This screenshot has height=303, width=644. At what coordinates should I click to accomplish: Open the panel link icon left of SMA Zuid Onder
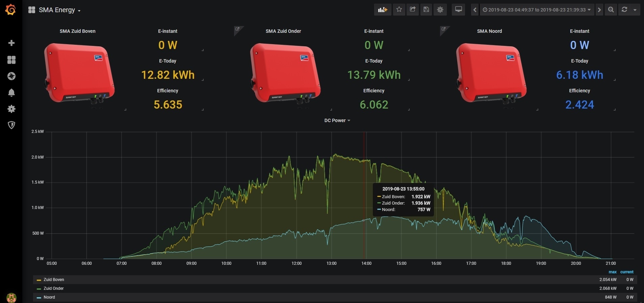237,29
